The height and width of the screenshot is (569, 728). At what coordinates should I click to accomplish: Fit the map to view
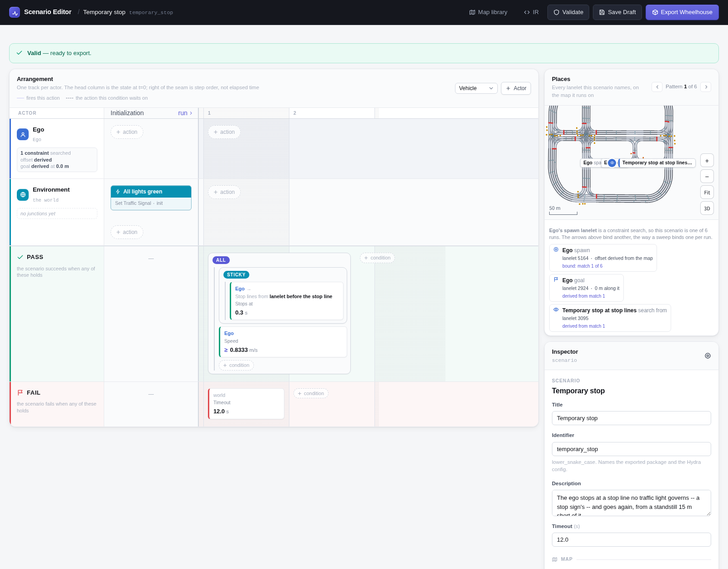pyautogui.click(x=707, y=193)
